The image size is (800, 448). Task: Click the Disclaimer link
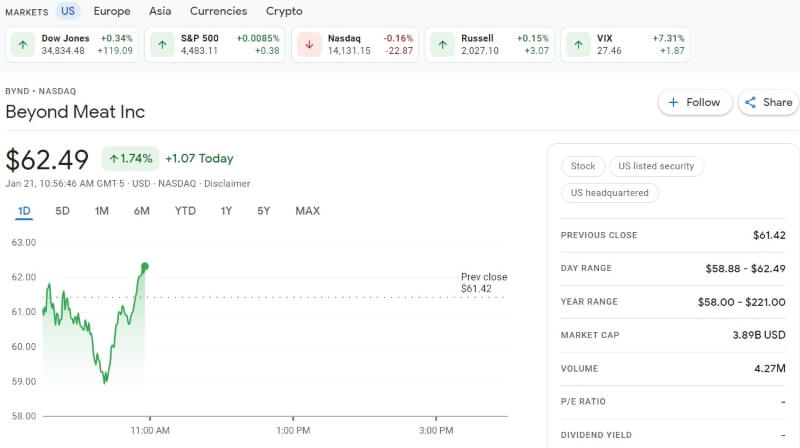point(227,184)
